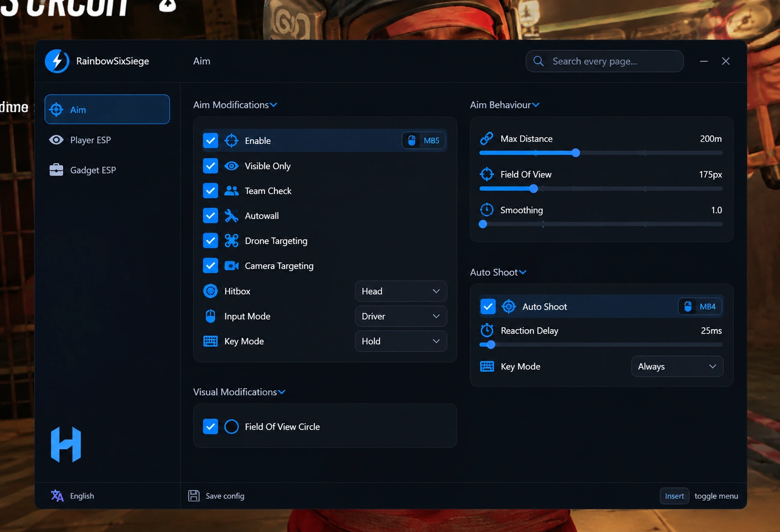Click the MB5 keybind button for Enable
The height and width of the screenshot is (532, 780).
424,141
